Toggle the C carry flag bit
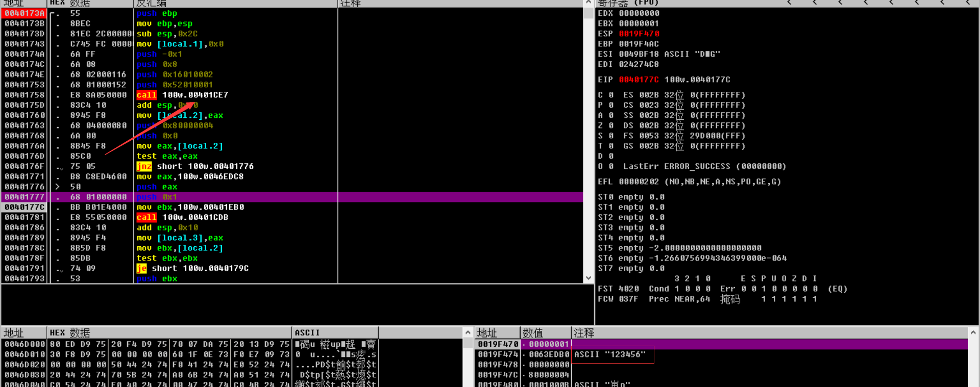Viewport: 980px width, 387px height. [611, 95]
